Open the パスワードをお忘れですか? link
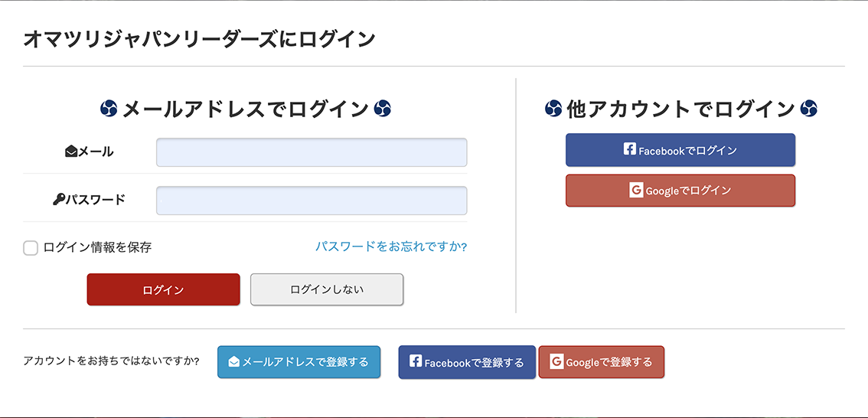868x418 pixels. (x=391, y=247)
